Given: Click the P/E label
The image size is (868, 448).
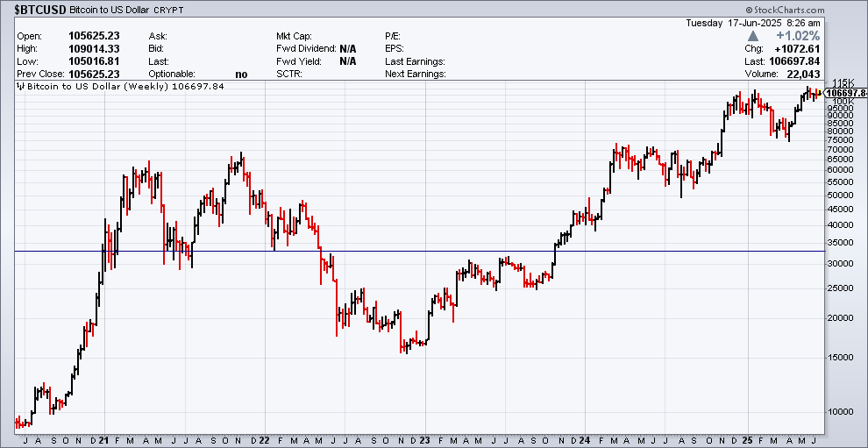Looking at the screenshot, I should 393,36.
